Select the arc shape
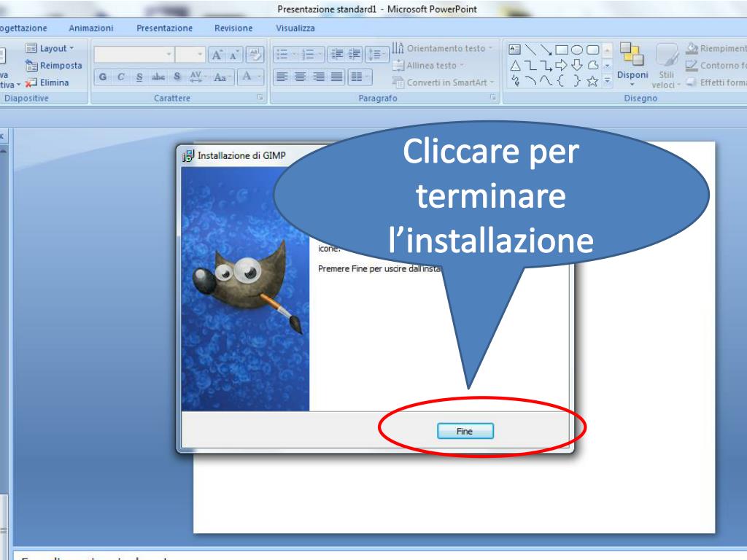This screenshot has width=747, height=560. 530,81
